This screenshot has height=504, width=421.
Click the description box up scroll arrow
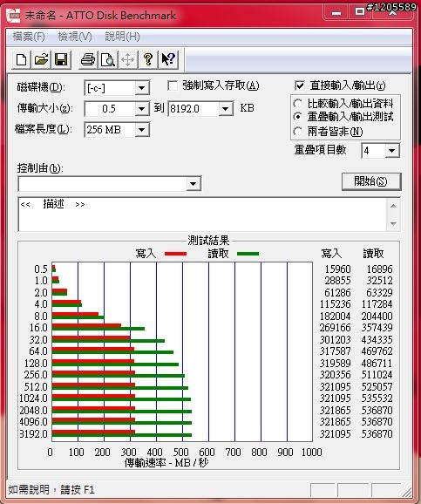tap(393, 206)
